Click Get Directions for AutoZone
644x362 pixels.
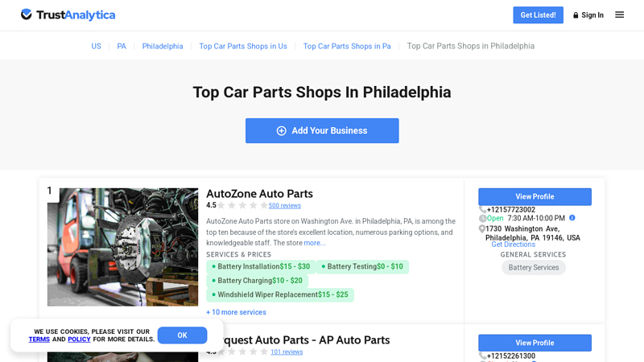point(514,245)
